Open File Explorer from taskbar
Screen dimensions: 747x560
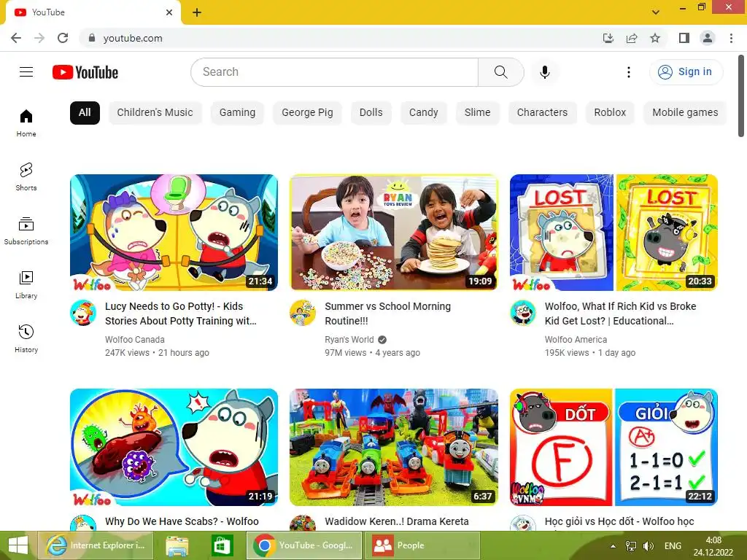177,545
